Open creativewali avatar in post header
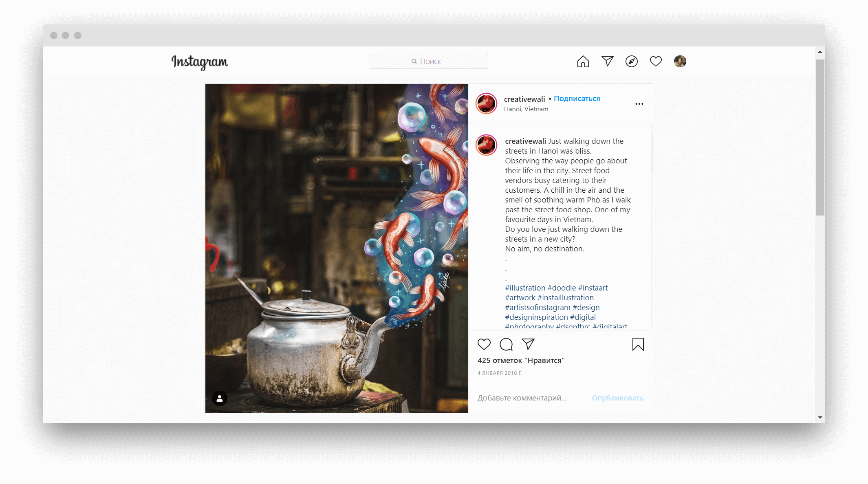868x484 pixels. pos(486,103)
